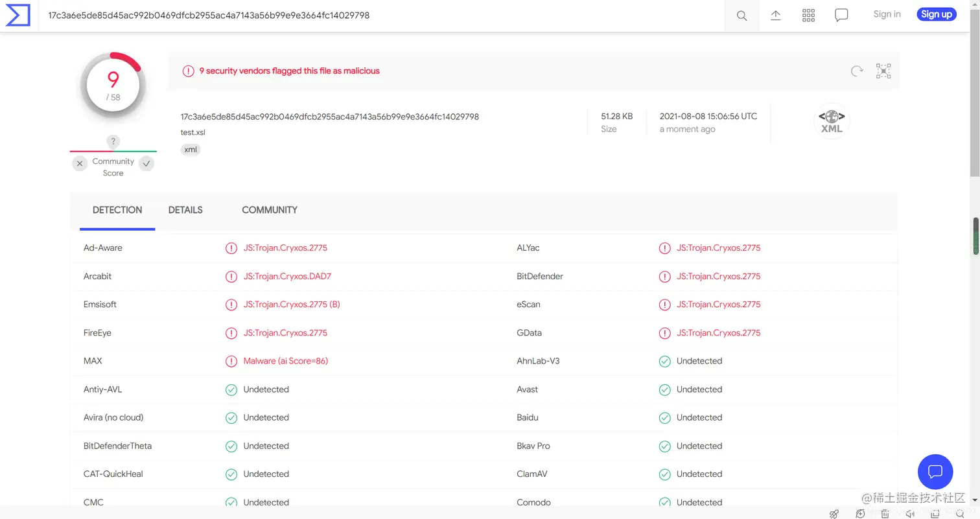Click the BitDefenderTheta vendor name
The height and width of the screenshot is (519, 980).
click(117, 446)
